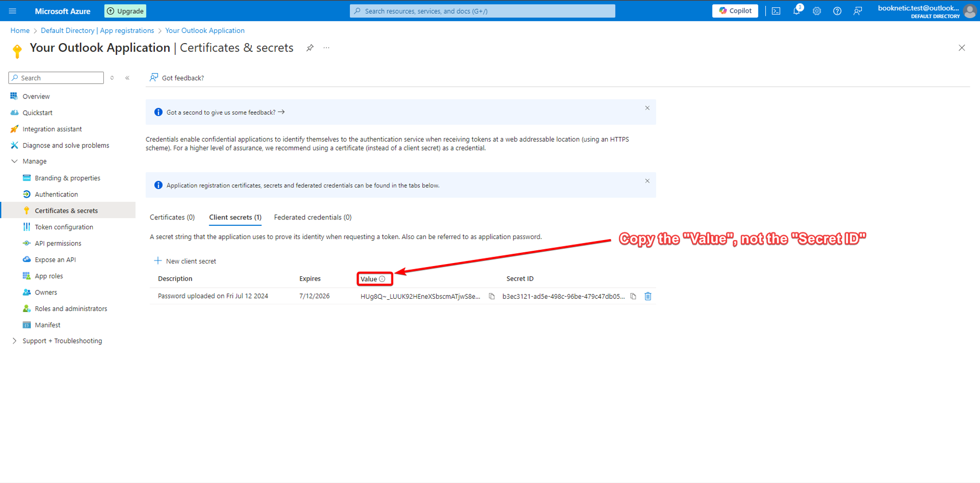This screenshot has height=483, width=980.
Task: Focus the sidebar Search field
Action: [56, 78]
